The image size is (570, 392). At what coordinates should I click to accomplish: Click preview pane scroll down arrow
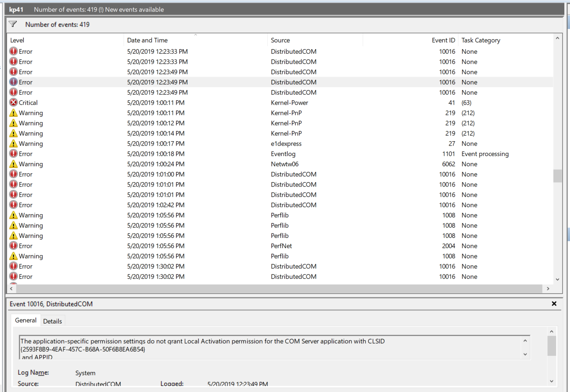pyautogui.click(x=551, y=381)
